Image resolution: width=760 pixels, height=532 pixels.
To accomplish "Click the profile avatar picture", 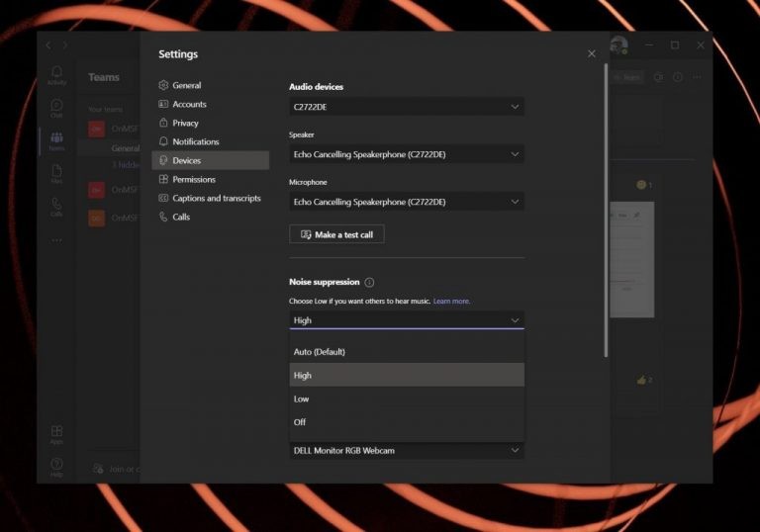I will (618, 45).
